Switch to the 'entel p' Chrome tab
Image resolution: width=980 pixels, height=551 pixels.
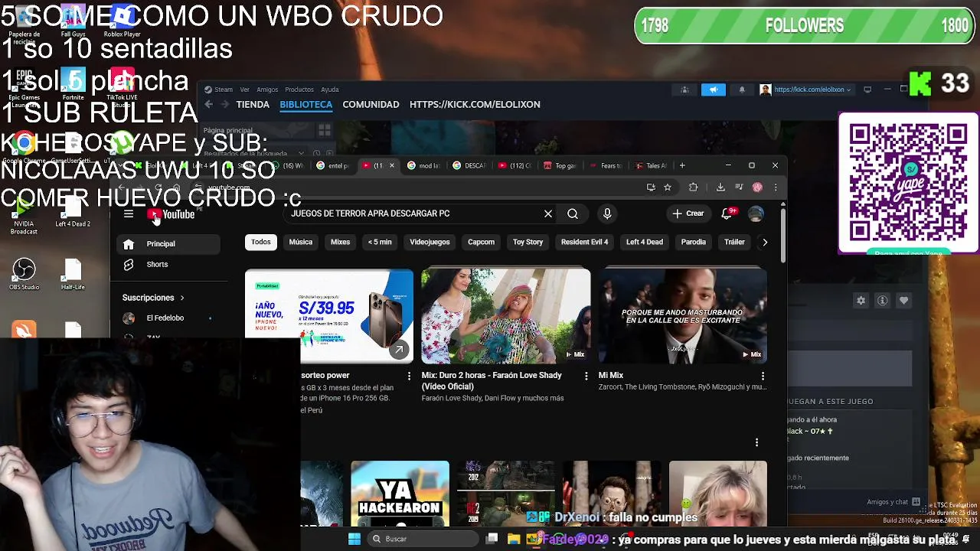pyautogui.click(x=333, y=165)
